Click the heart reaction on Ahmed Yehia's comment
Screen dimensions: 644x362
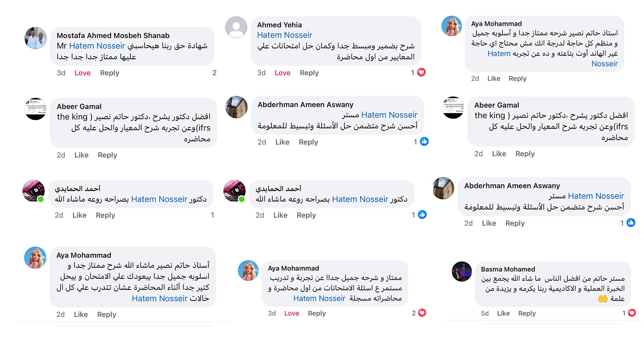[421, 72]
